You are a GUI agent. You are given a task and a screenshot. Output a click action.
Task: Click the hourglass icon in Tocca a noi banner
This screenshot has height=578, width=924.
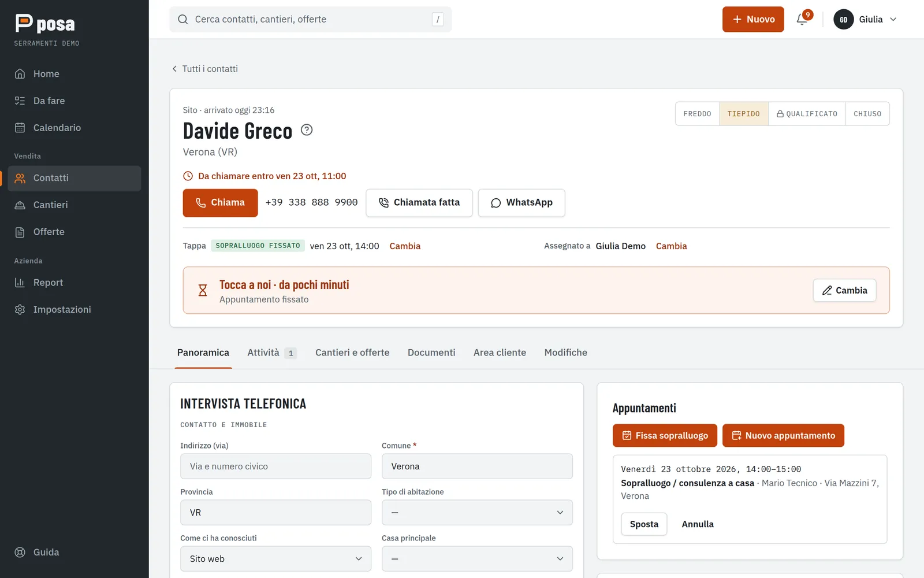[x=203, y=290]
